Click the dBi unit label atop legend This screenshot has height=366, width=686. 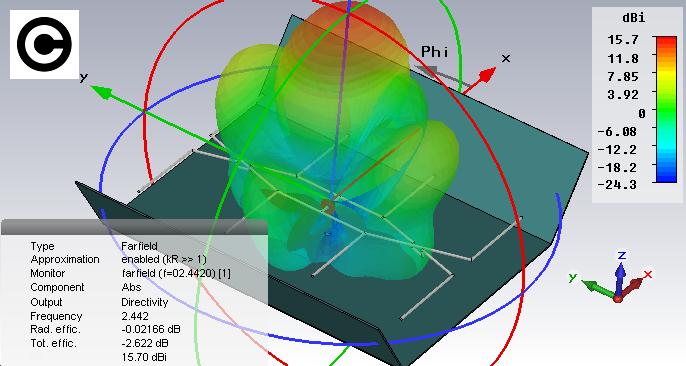(x=633, y=18)
